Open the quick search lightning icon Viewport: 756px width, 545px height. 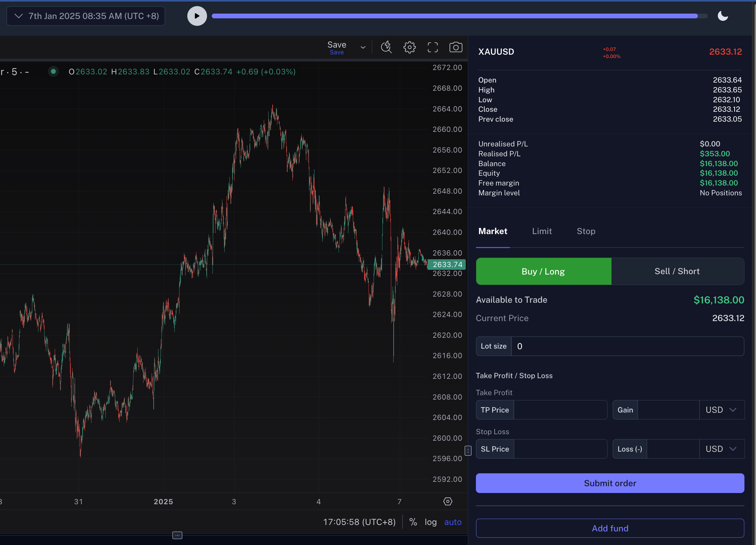[386, 47]
